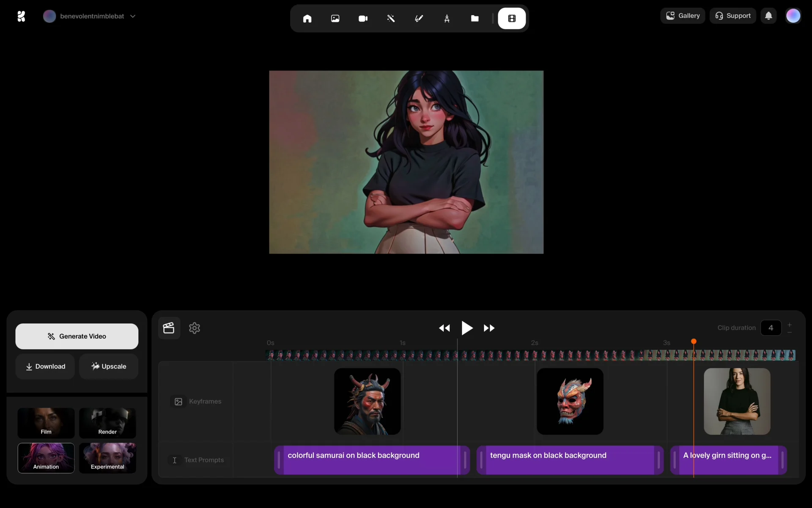Viewport: 812px width, 508px height.
Task: Click the notification bell icon
Action: point(768,16)
